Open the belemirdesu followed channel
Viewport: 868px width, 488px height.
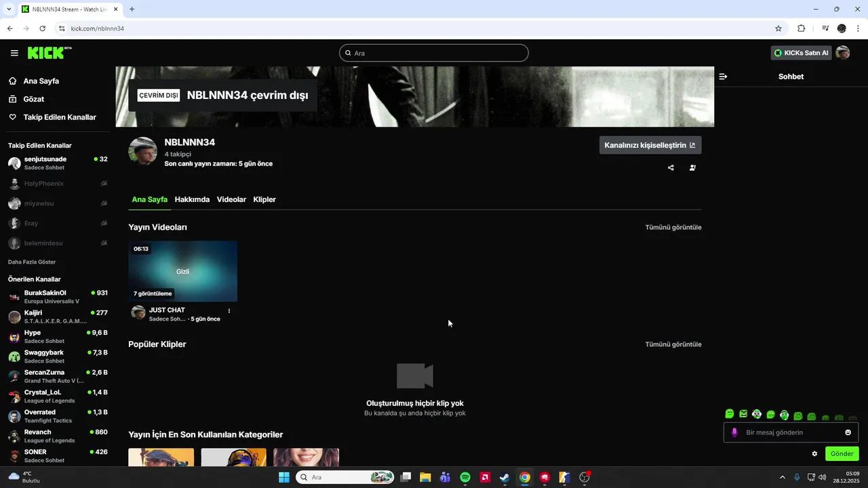[58, 243]
